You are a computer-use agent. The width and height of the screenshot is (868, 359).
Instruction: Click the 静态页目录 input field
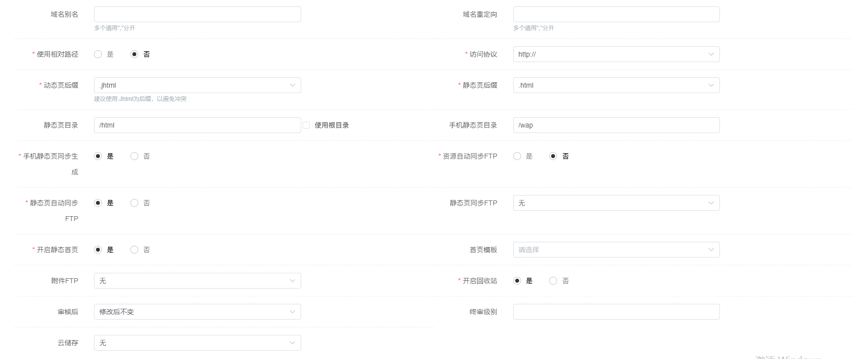[x=197, y=125]
